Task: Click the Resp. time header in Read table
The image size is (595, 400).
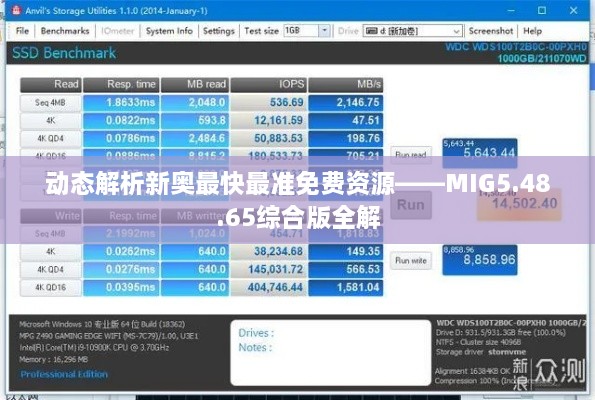Action: [x=121, y=85]
